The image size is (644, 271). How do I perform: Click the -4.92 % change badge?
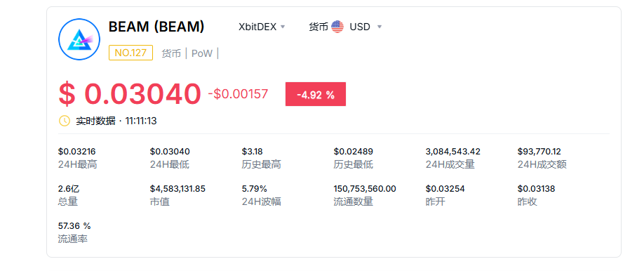pyautogui.click(x=316, y=94)
